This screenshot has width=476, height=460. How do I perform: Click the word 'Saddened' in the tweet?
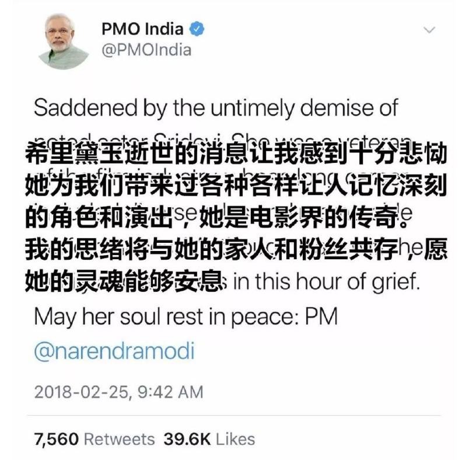click(x=86, y=108)
